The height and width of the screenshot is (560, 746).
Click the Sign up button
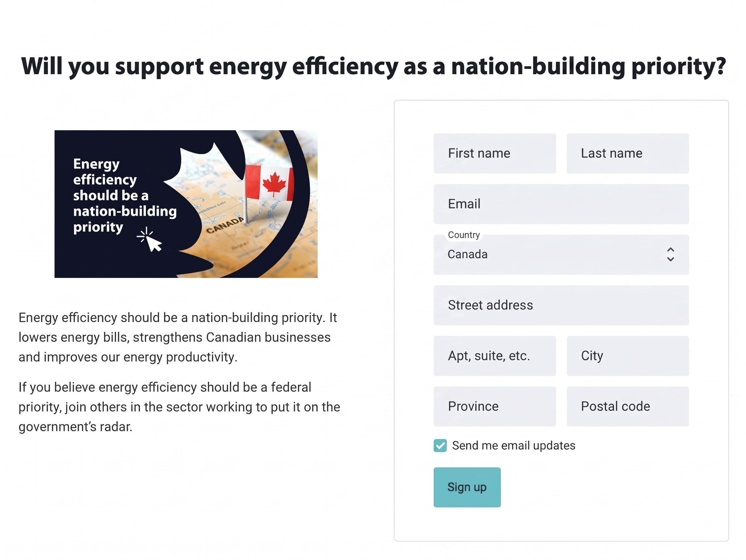pos(467,487)
